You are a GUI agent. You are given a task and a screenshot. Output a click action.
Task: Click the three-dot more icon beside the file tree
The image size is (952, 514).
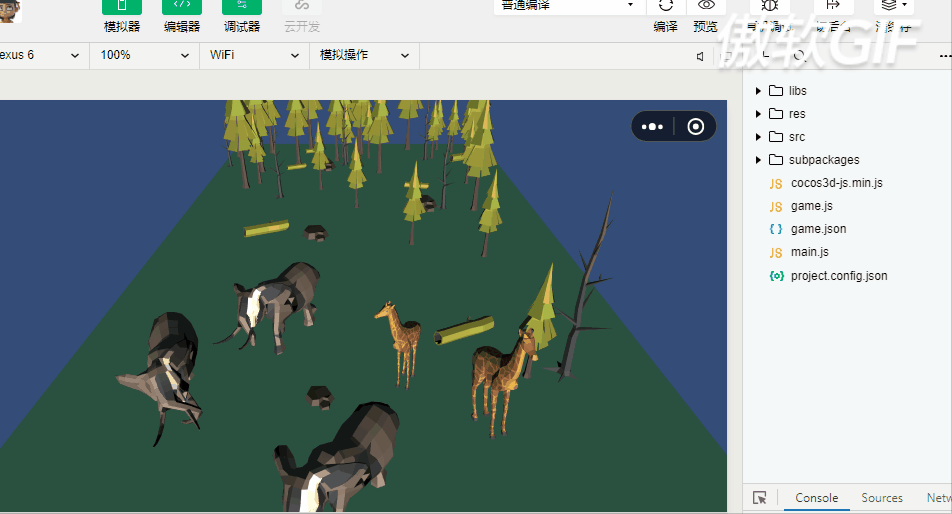pyautogui.click(x=945, y=56)
